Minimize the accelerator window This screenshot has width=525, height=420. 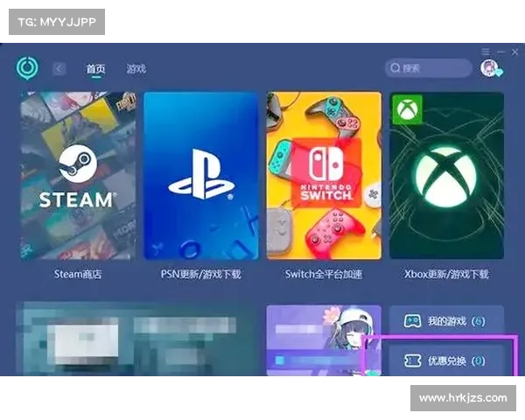pyautogui.click(x=500, y=52)
